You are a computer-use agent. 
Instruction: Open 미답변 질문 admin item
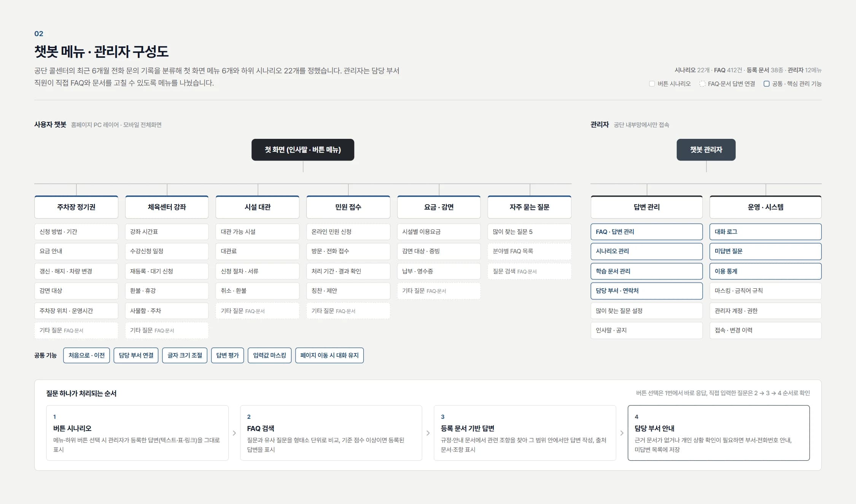click(765, 251)
